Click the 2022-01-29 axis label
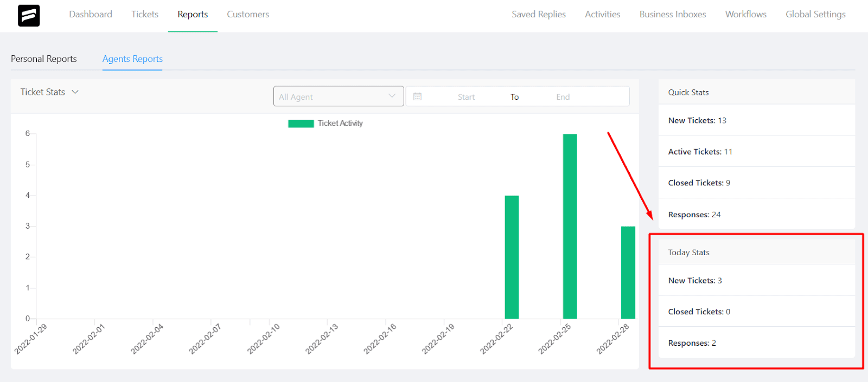The height and width of the screenshot is (382, 868). 30,339
